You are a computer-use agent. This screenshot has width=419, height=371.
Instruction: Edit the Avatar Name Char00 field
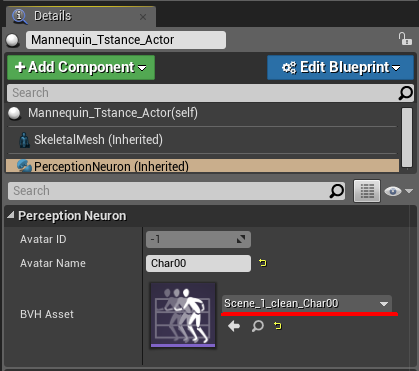[x=198, y=263]
